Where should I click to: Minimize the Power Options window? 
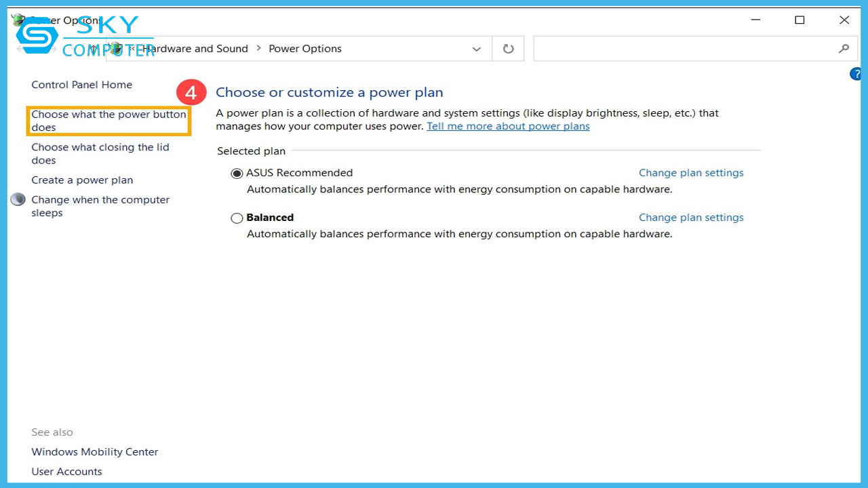point(755,20)
